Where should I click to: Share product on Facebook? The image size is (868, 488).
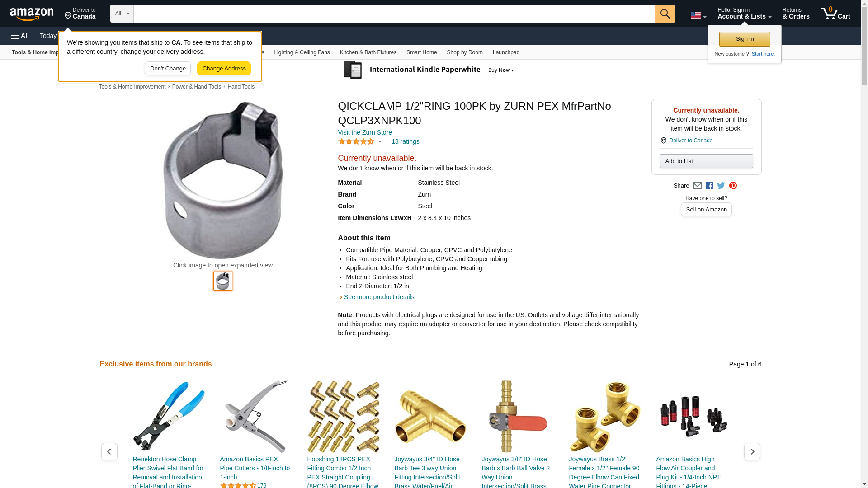[709, 186]
